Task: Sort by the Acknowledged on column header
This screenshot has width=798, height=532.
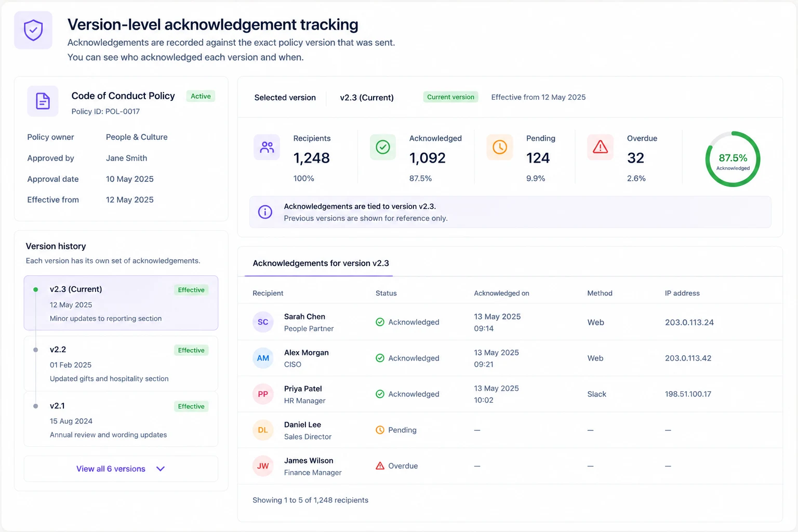Action: point(501,294)
